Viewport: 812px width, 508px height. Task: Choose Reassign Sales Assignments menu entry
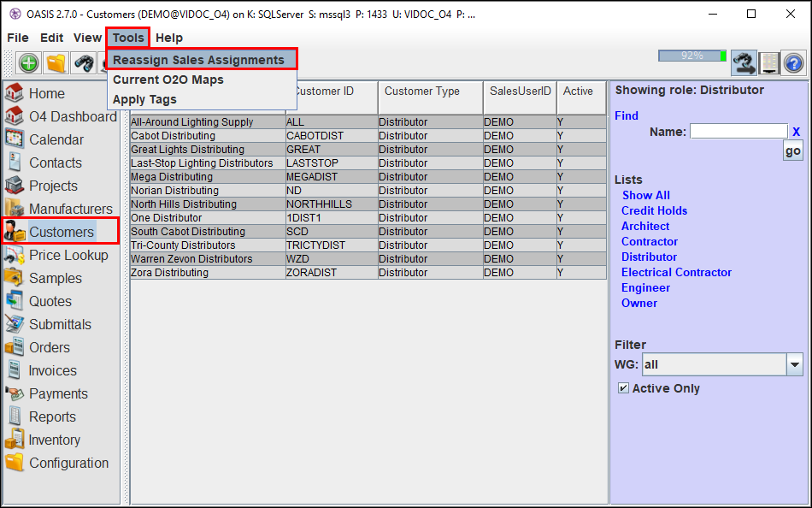pyautogui.click(x=202, y=60)
